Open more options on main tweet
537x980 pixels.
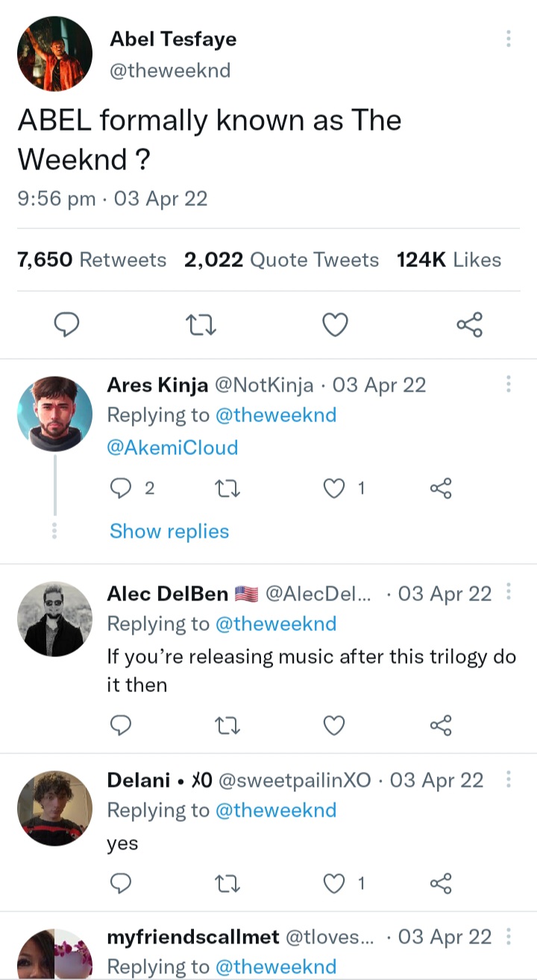508,39
